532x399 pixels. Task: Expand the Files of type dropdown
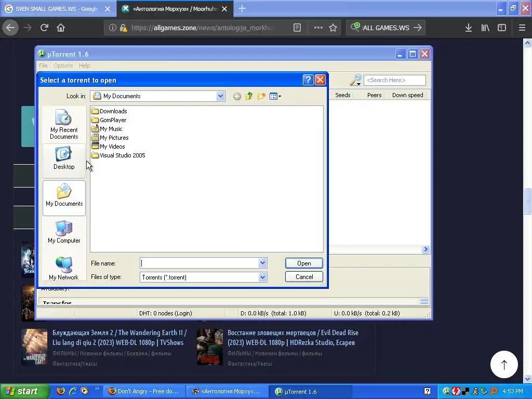(262, 277)
